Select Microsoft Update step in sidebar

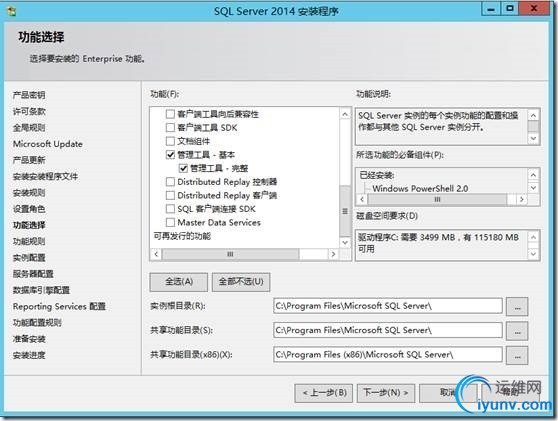pyautogui.click(x=48, y=144)
